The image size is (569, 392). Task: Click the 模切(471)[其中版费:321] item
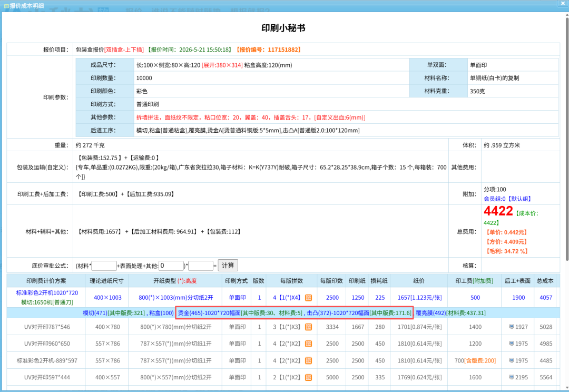coord(114,313)
